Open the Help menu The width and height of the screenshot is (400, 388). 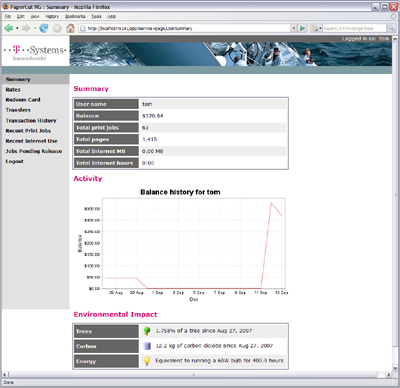(x=111, y=16)
